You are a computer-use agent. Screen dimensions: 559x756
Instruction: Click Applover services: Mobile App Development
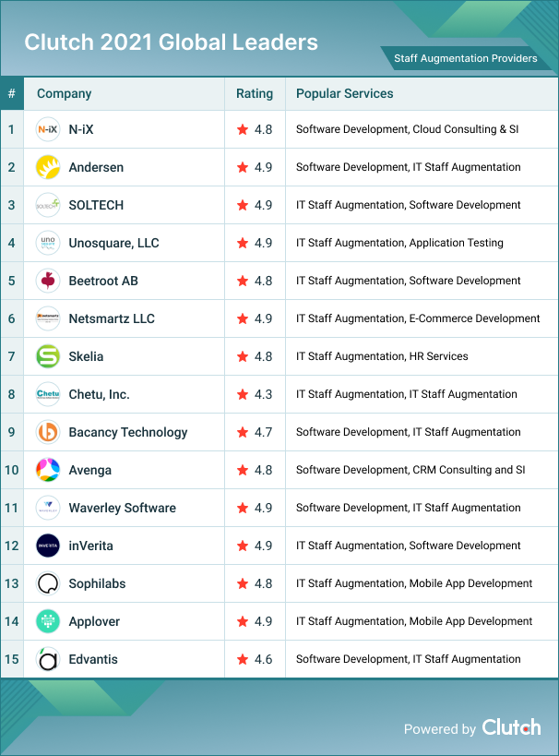tap(470, 621)
